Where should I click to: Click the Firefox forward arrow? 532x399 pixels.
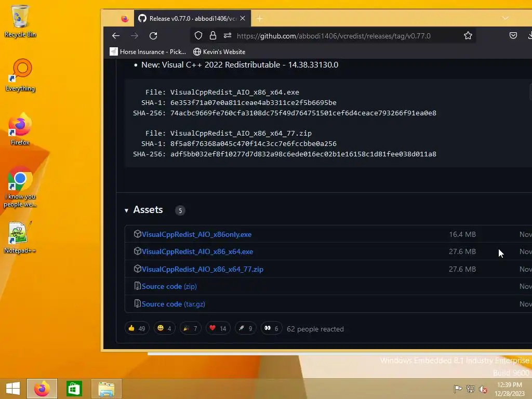pos(135,36)
